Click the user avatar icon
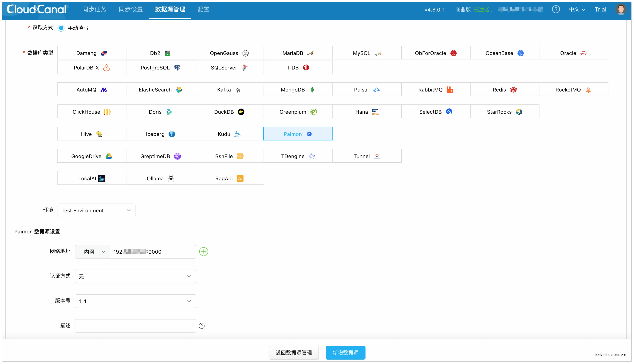 point(621,10)
